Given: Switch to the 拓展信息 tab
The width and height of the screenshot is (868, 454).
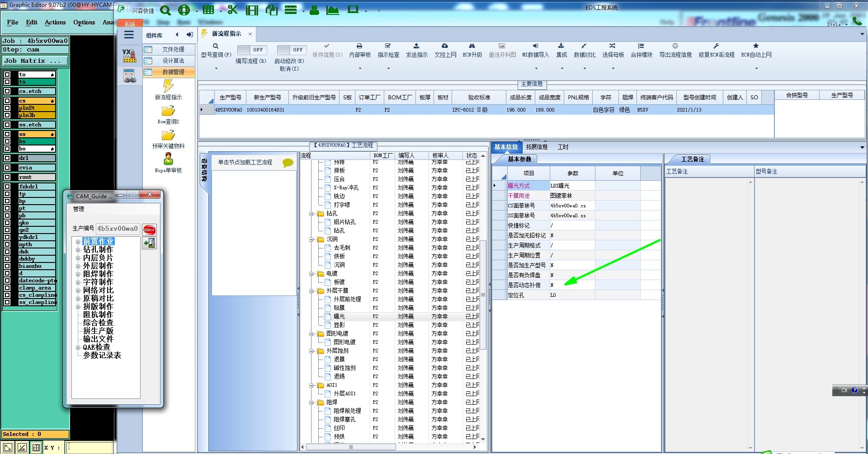Looking at the screenshot, I should (x=537, y=147).
